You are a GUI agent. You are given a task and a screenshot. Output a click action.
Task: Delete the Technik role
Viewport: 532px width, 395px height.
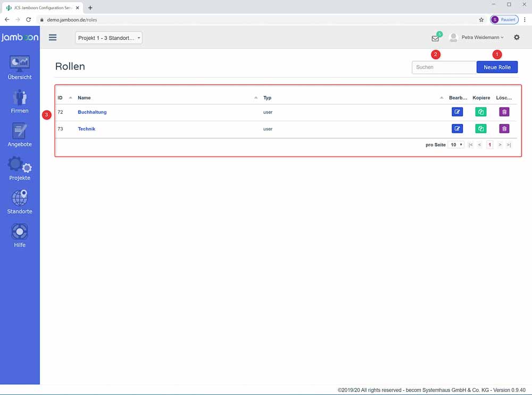pos(504,129)
